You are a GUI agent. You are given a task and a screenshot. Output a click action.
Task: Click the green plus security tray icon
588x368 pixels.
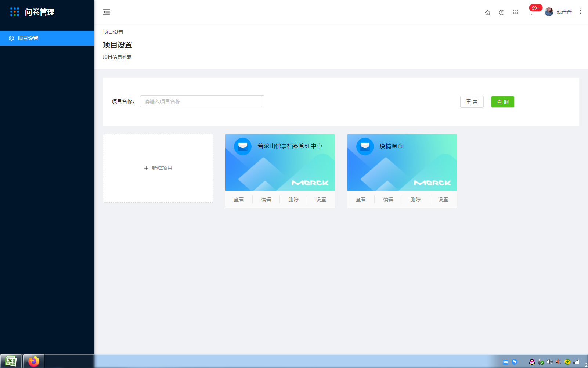567,362
